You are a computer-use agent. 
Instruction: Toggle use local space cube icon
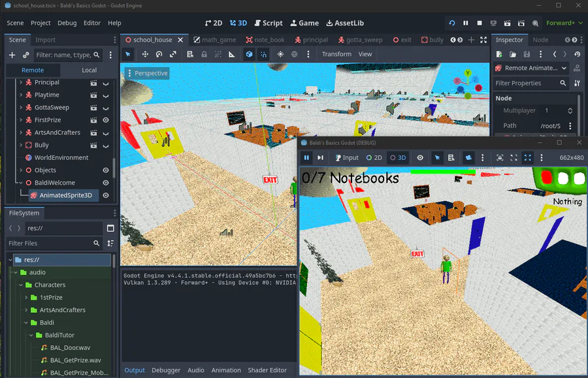249,54
